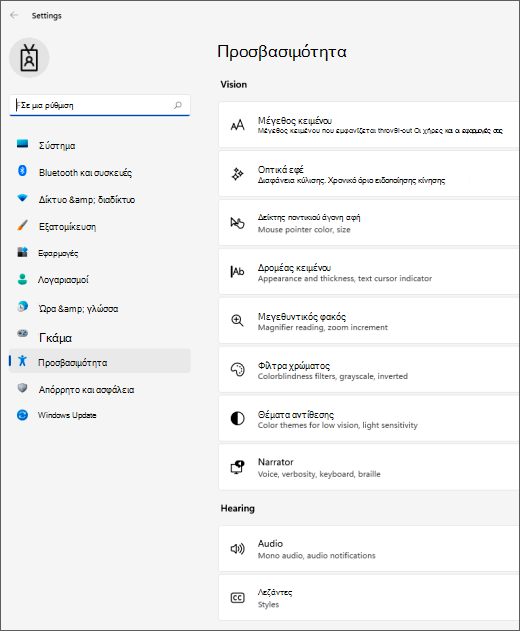Image resolution: width=520 pixels, height=631 pixels.
Task: Click the half-filled contrast circle icon
Action: [x=237, y=418]
